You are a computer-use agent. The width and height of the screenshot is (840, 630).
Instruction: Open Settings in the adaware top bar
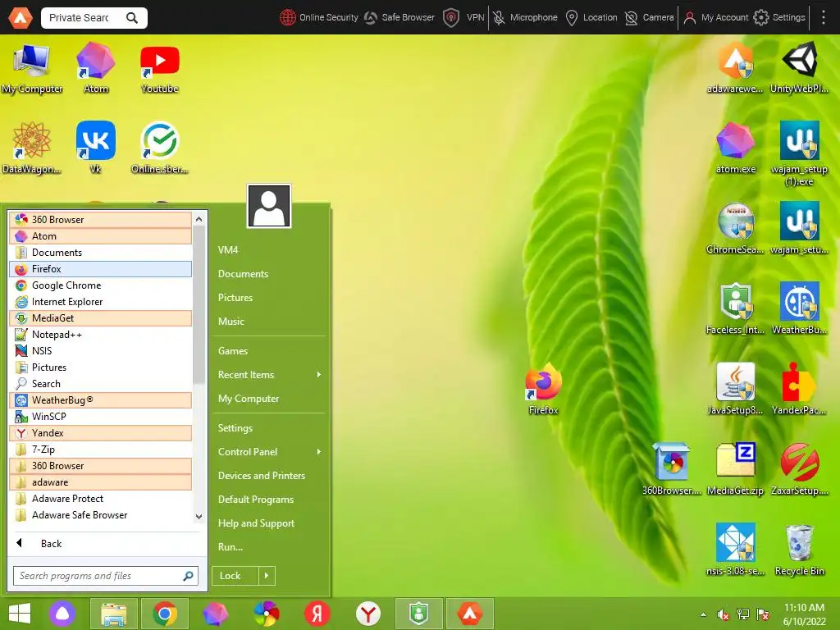[x=779, y=18]
